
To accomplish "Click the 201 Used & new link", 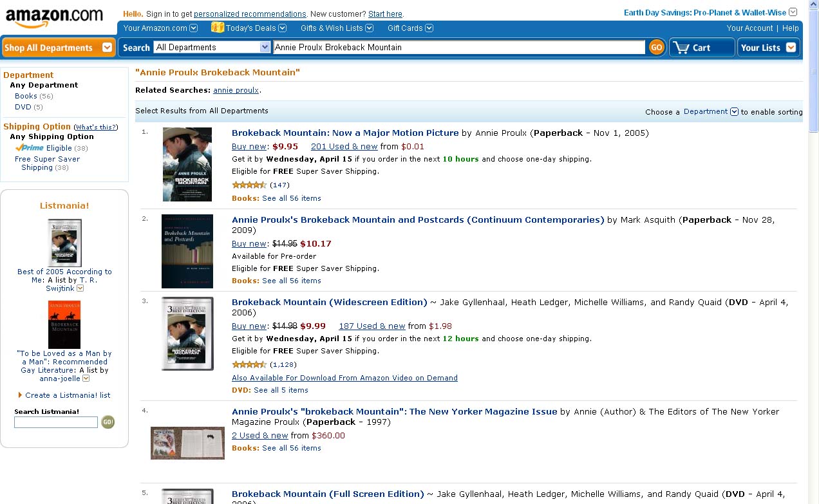I will click(344, 147).
